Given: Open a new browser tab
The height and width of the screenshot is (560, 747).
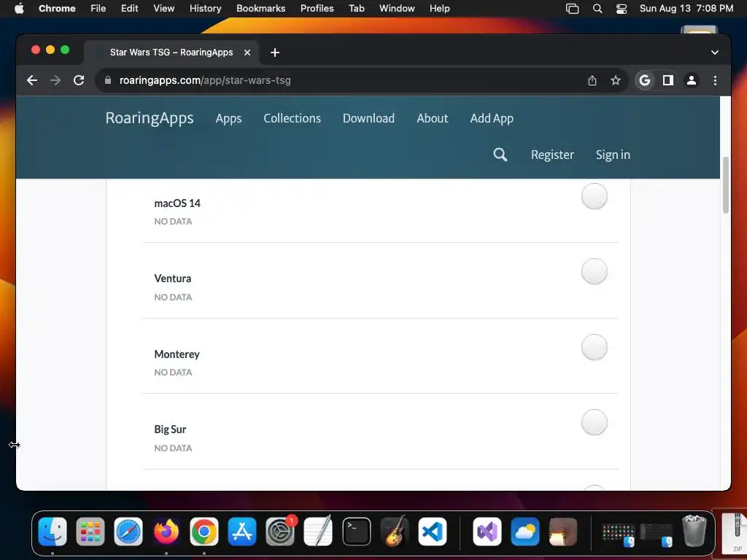Looking at the screenshot, I should pos(275,52).
